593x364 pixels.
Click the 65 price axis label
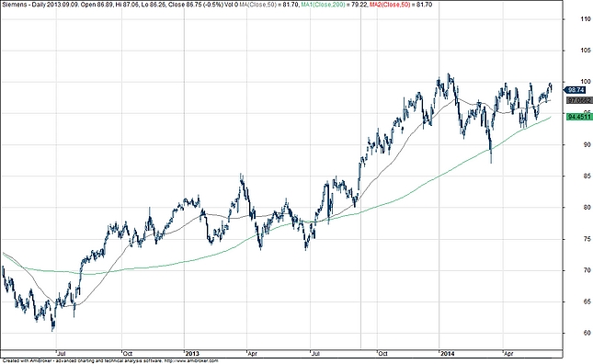tap(587, 301)
